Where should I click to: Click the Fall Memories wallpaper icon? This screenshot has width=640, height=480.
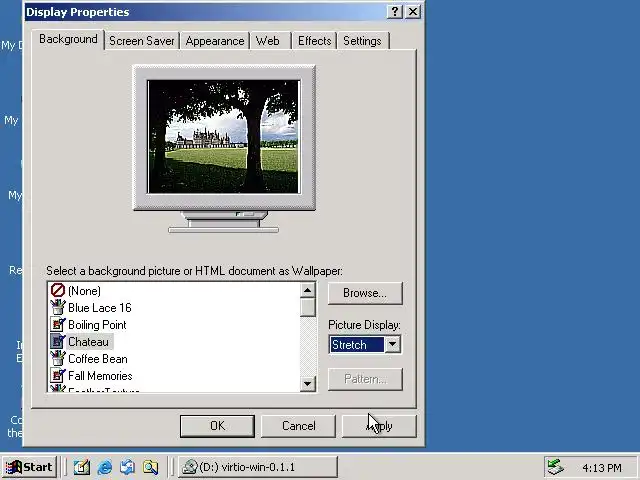click(x=58, y=376)
